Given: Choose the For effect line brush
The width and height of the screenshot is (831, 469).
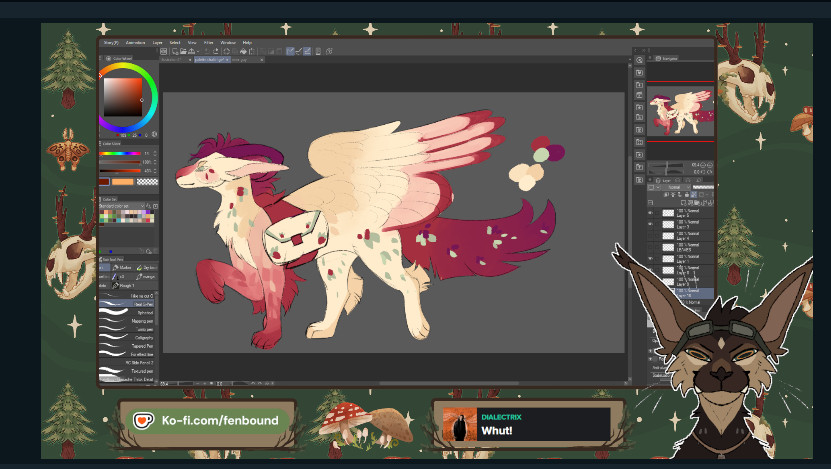Looking at the screenshot, I should coord(126,355).
